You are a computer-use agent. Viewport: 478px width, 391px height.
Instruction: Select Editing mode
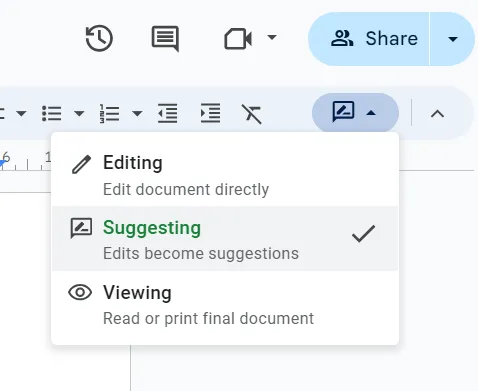click(225, 174)
